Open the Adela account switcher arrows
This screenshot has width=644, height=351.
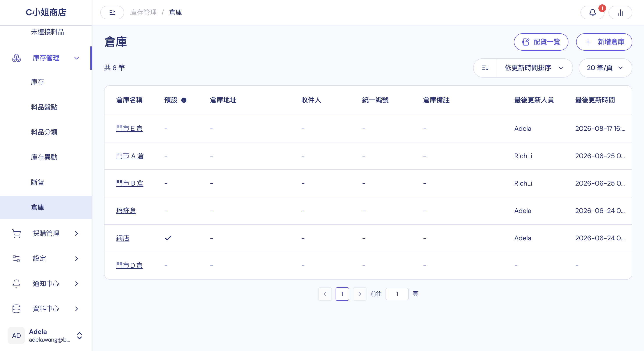click(80, 335)
